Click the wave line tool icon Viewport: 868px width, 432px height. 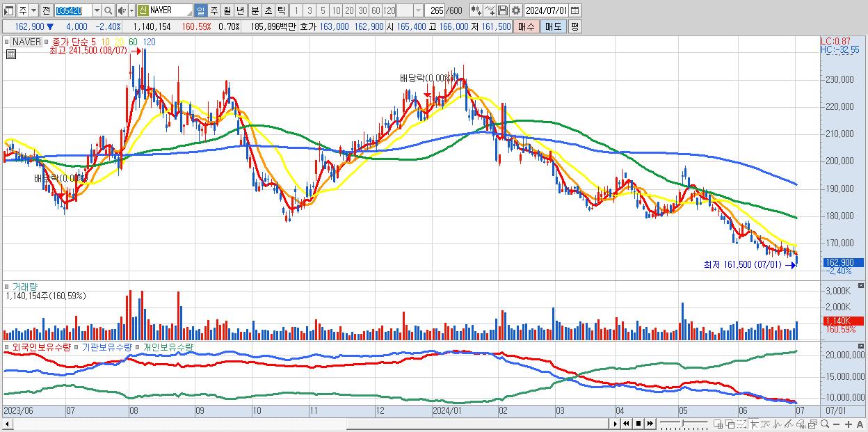(778, 424)
